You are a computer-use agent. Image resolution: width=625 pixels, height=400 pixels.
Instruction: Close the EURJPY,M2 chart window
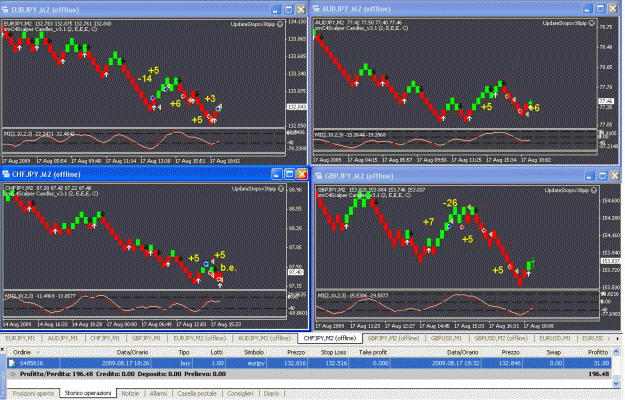pos(301,10)
